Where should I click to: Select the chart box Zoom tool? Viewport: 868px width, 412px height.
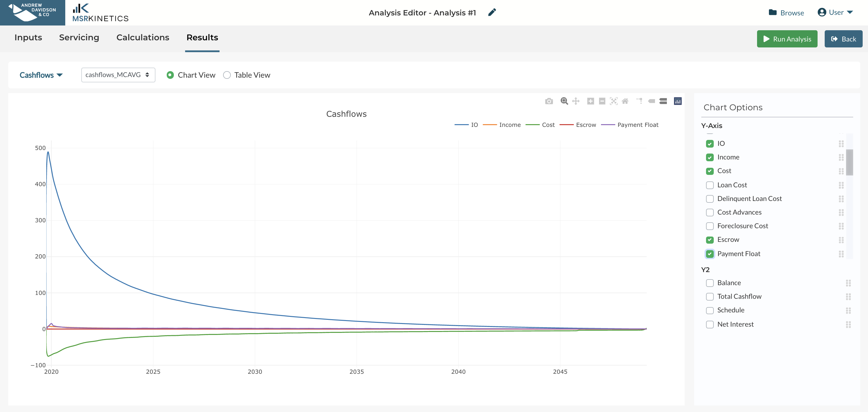click(x=564, y=101)
